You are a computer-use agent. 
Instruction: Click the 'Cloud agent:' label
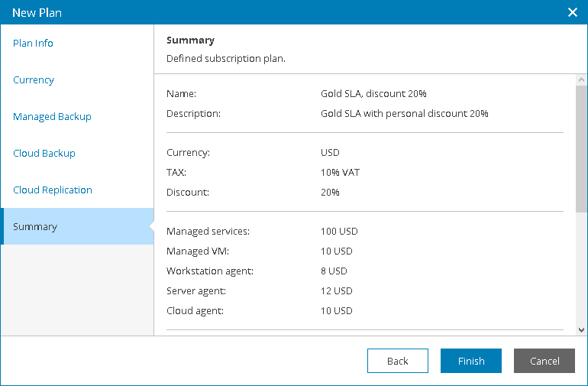point(195,311)
